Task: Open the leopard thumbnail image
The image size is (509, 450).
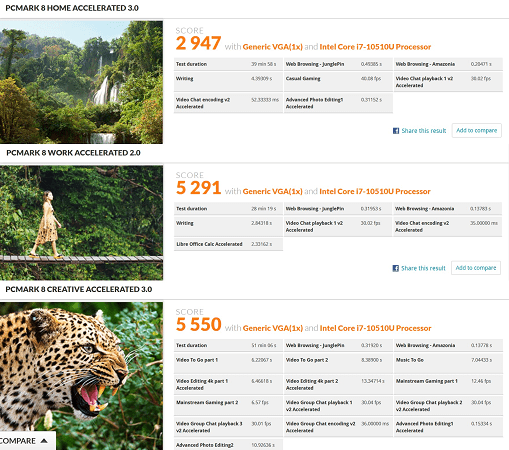Action: (81, 376)
